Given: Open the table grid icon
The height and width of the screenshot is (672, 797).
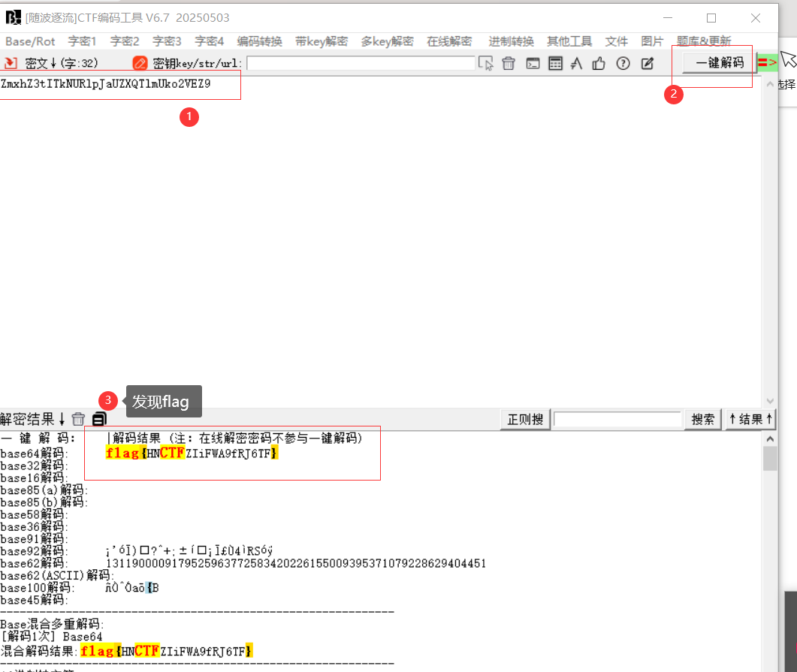Looking at the screenshot, I should [x=556, y=64].
